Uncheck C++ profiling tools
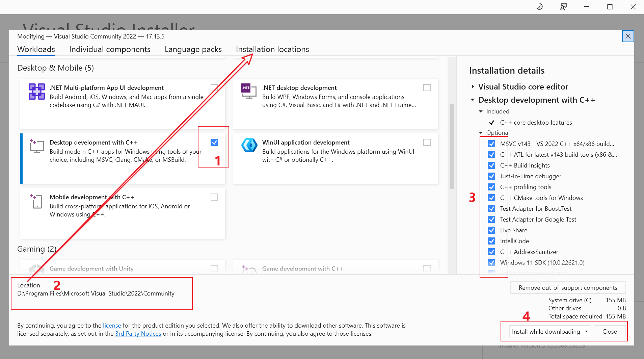 (x=491, y=187)
